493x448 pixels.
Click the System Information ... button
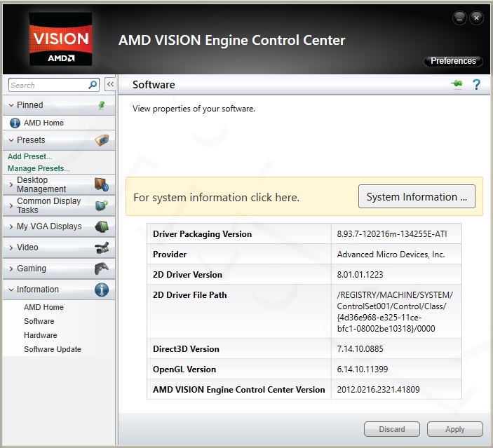tap(417, 196)
